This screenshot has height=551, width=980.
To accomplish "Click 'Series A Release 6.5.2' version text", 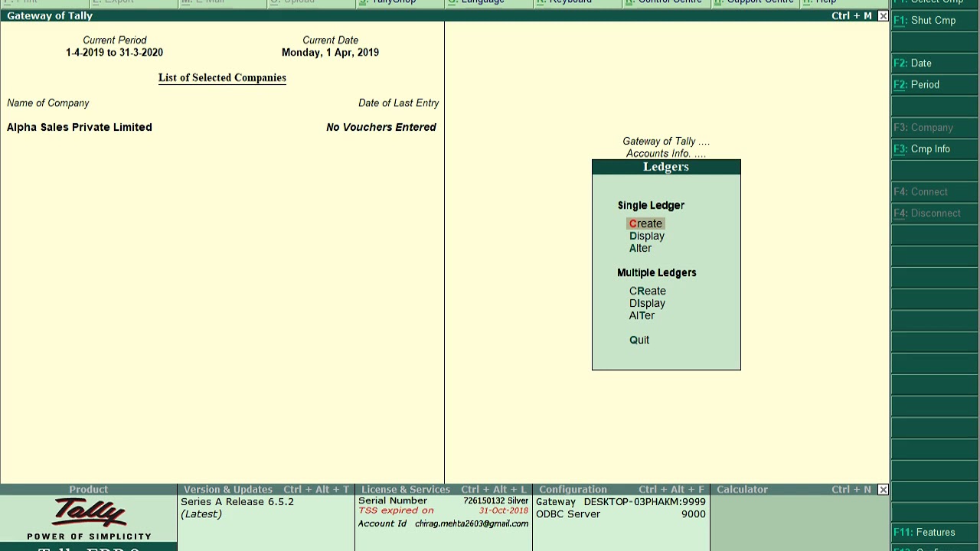I will coord(237,502).
